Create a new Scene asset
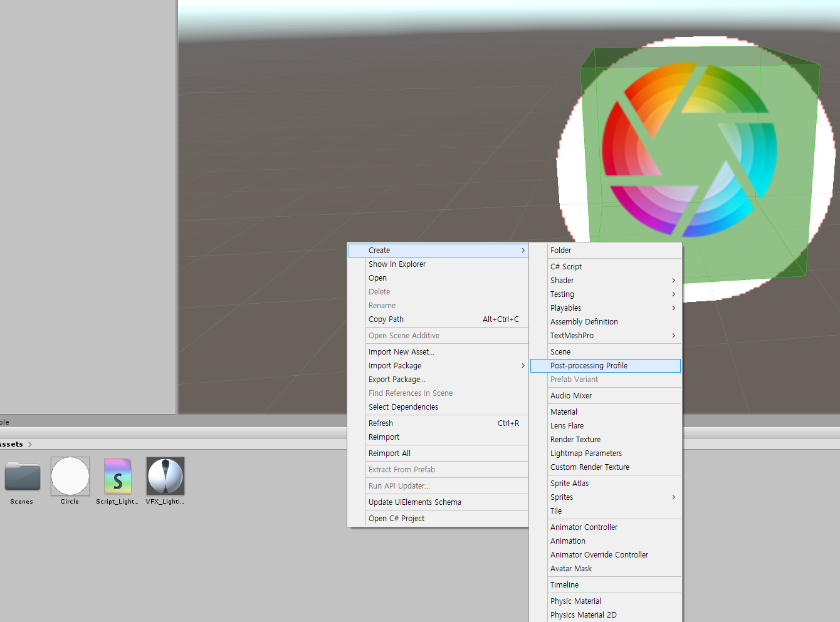840x622 pixels. coord(606,352)
